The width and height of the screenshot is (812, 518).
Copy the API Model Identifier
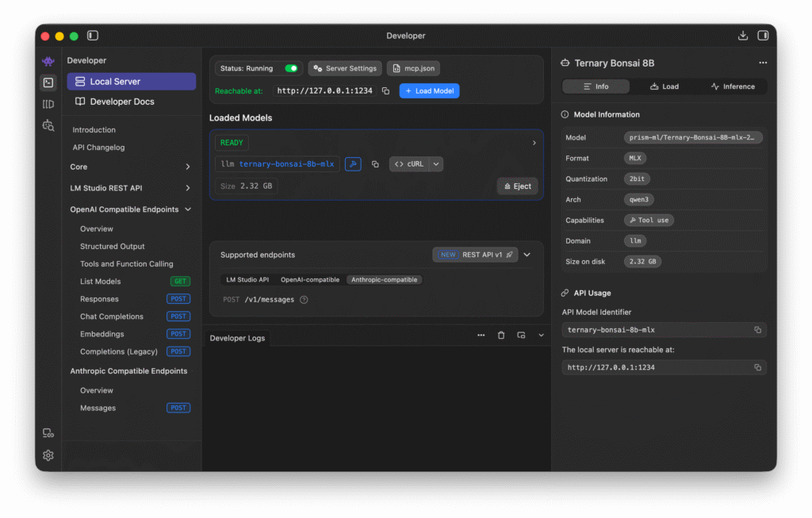click(757, 330)
